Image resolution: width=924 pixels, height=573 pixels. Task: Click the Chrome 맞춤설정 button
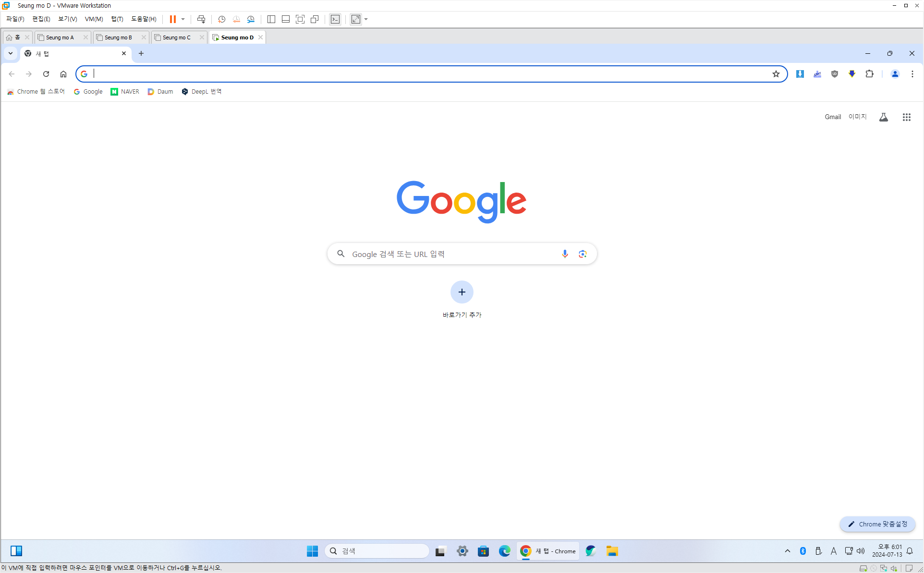tap(877, 524)
